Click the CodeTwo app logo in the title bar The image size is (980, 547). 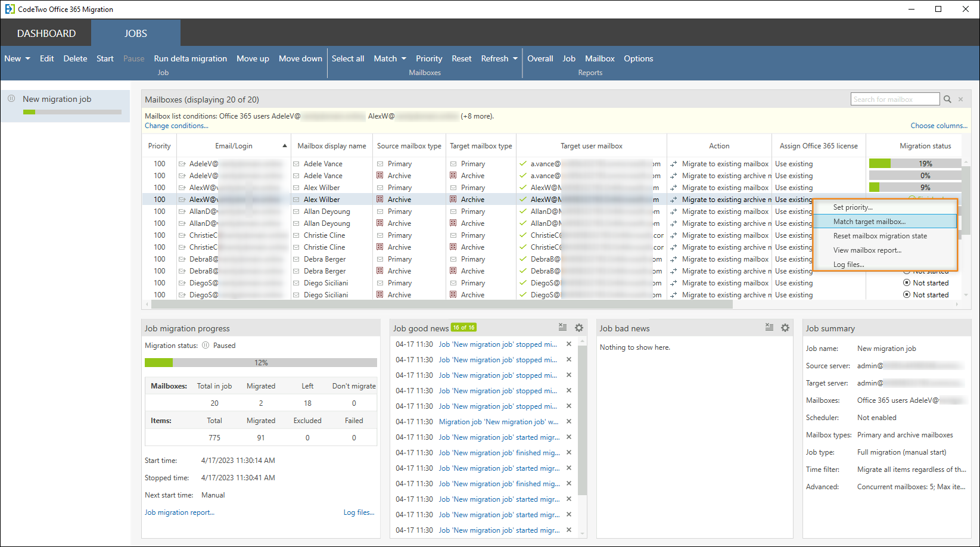[x=10, y=9]
